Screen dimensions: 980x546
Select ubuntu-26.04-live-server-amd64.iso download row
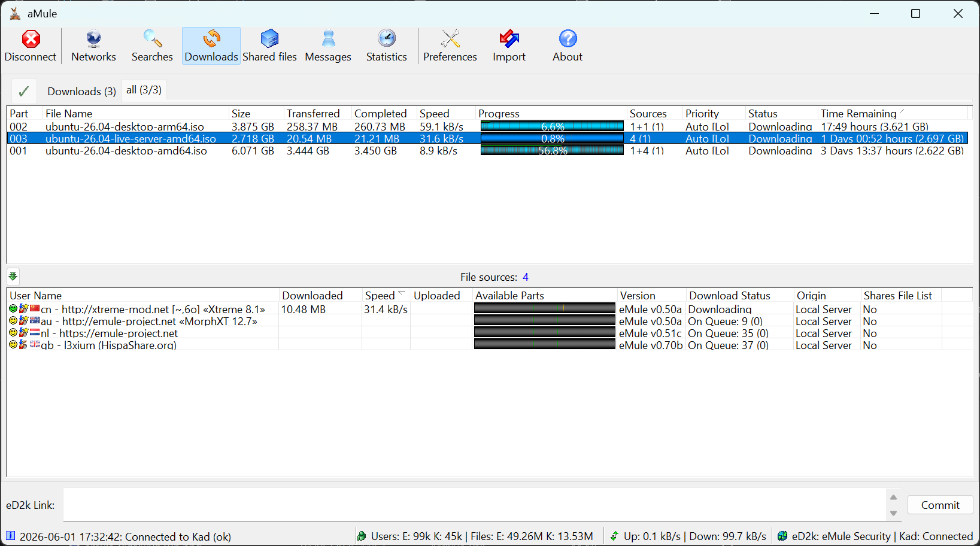tap(487, 138)
